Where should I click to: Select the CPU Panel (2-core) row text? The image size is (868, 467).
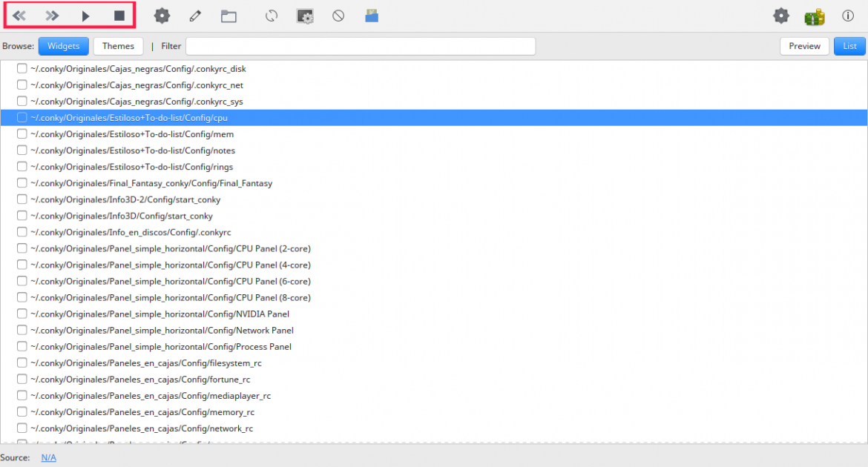[x=171, y=248]
